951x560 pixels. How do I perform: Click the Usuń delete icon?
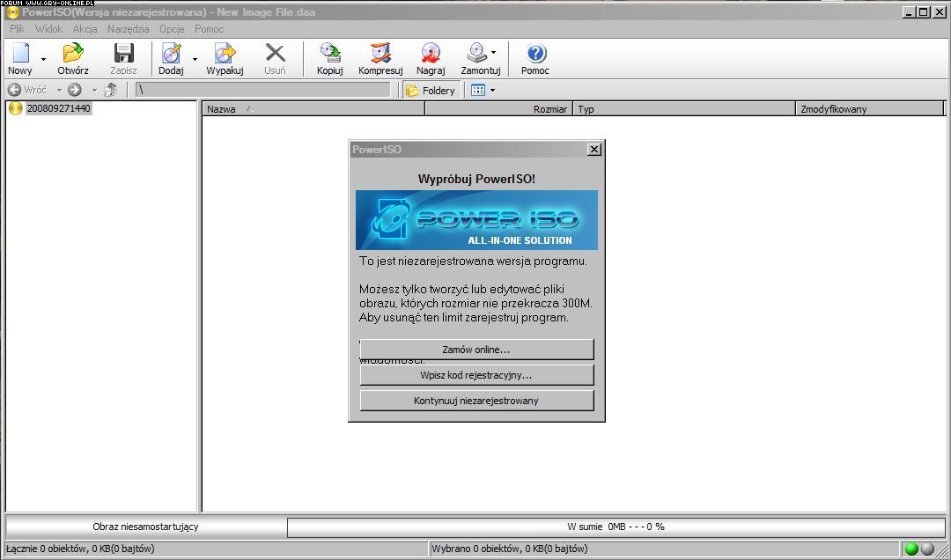[275, 54]
